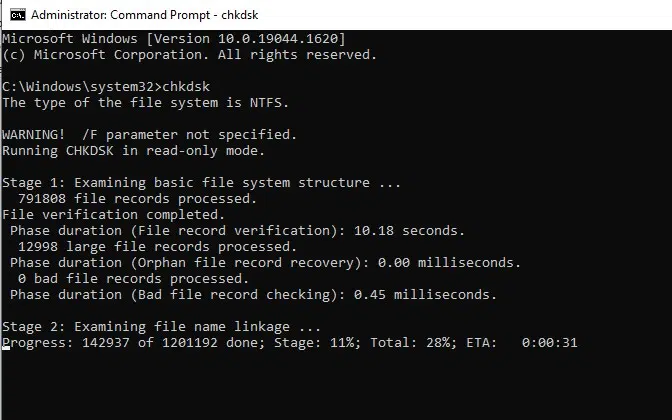Click the C:\Windows\system32 prompt path
This screenshot has height=420, width=672.
tap(78, 87)
